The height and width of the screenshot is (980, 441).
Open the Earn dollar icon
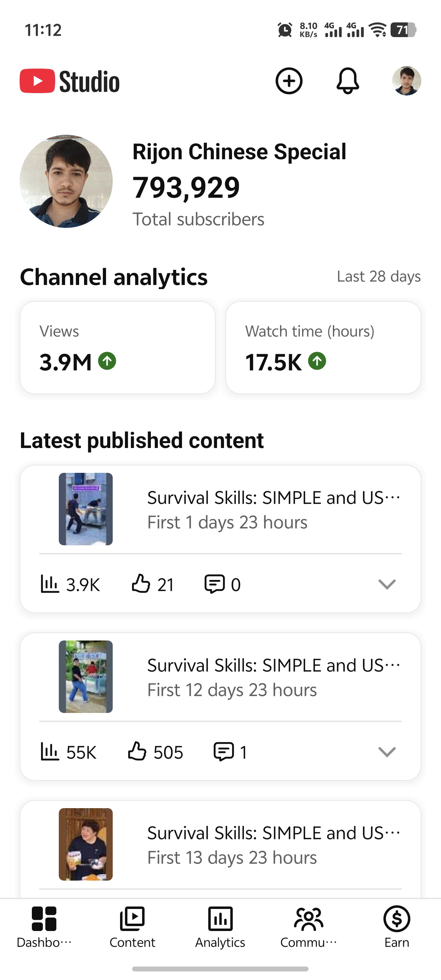click(x=397, y=919)
